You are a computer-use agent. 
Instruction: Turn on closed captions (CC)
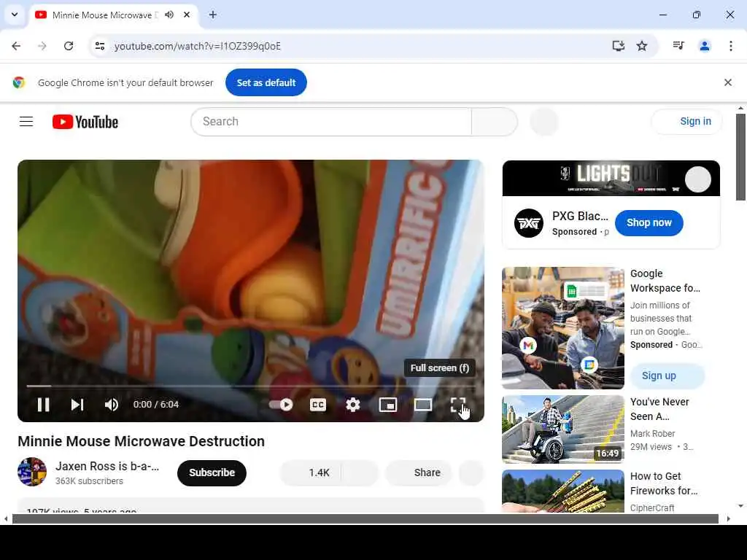(x=318, y=404)
